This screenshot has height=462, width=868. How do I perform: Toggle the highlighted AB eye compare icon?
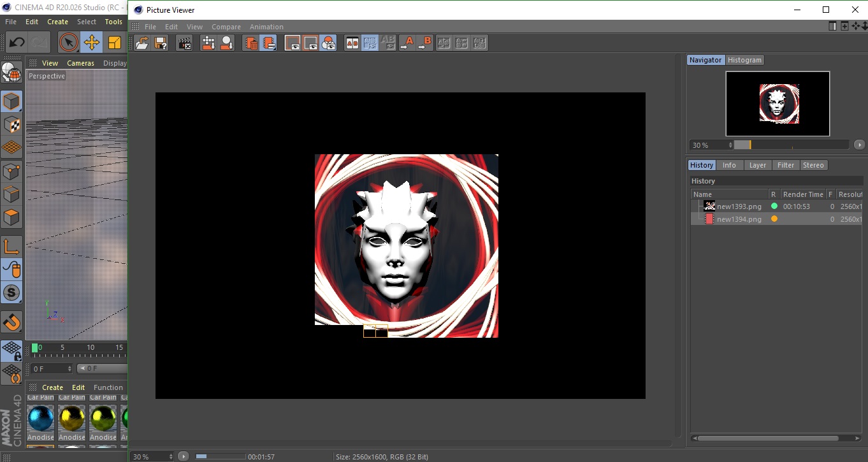370,43
